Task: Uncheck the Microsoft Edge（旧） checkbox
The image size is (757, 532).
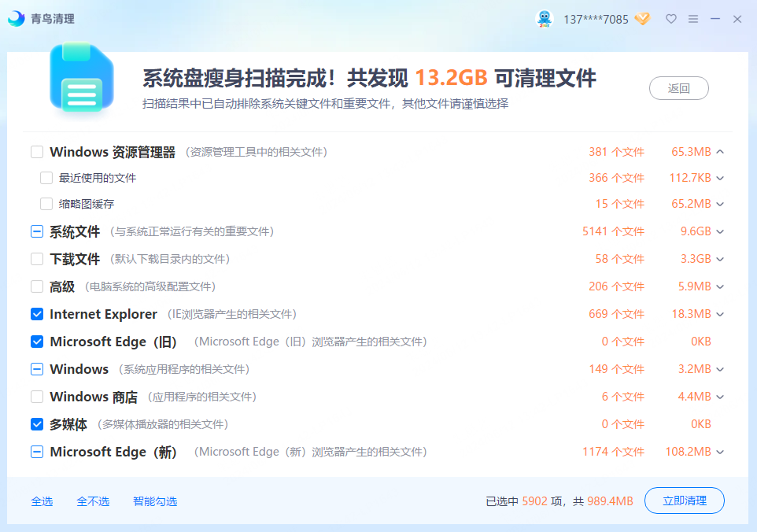Action: (37, 342)
